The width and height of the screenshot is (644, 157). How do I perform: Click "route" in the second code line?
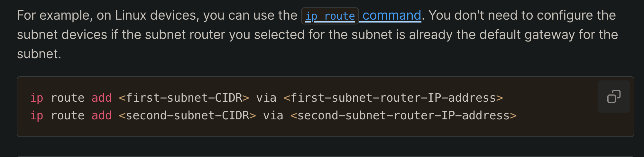coord(68,115)
